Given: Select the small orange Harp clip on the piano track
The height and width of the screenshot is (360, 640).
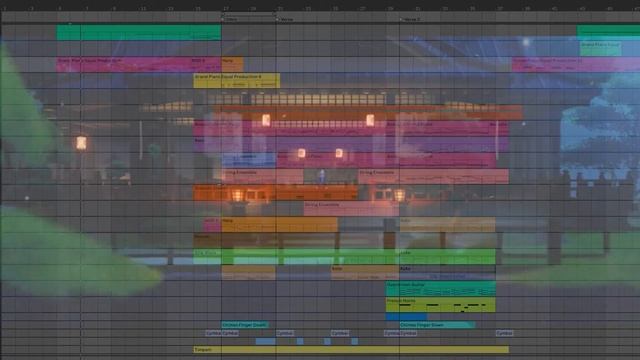Looking at the screenshot, I should [232, 64].
